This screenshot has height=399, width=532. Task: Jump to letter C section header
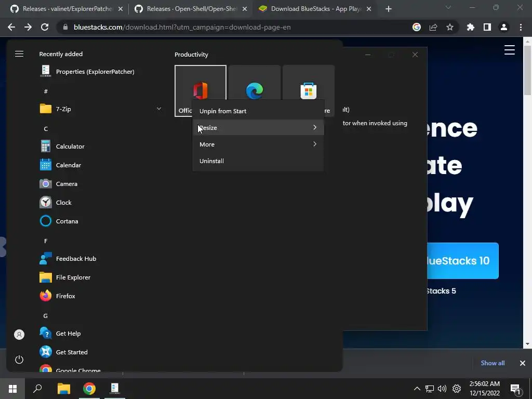46,129
